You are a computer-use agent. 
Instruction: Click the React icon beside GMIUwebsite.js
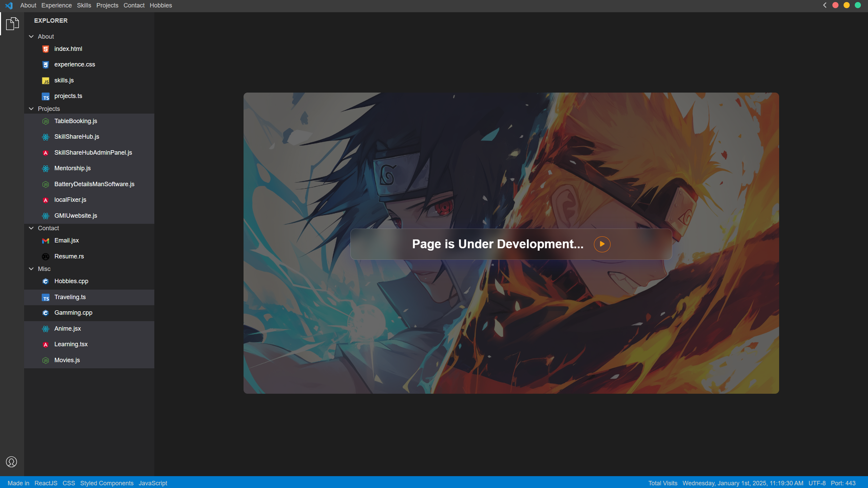(45, 216)
